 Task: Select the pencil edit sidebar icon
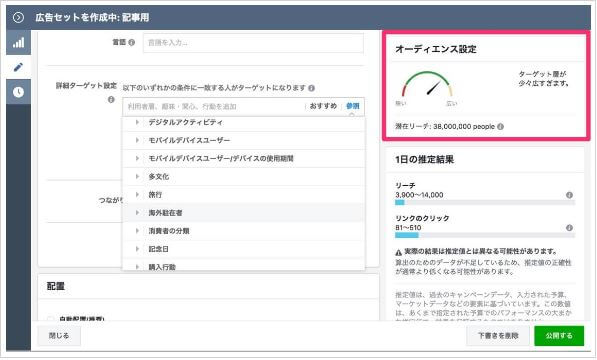pyautogui.click(x=18, y=67)
